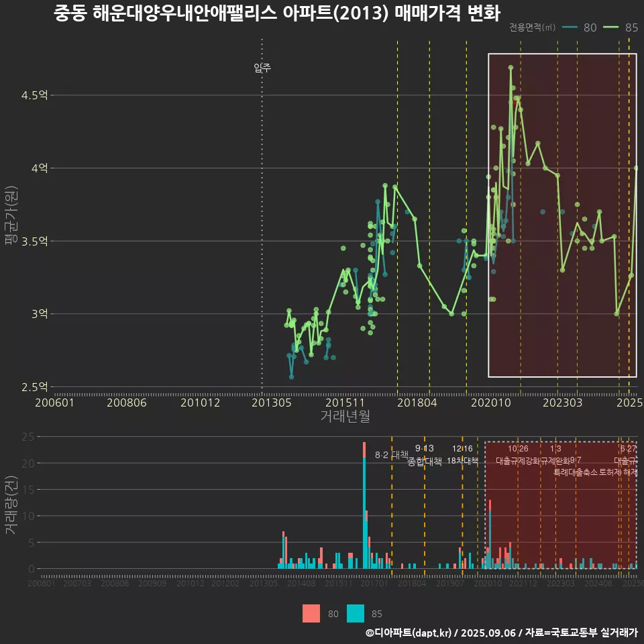
Task: Click the '토허제 해제' annotation label
Action: (x=618, y=472)
